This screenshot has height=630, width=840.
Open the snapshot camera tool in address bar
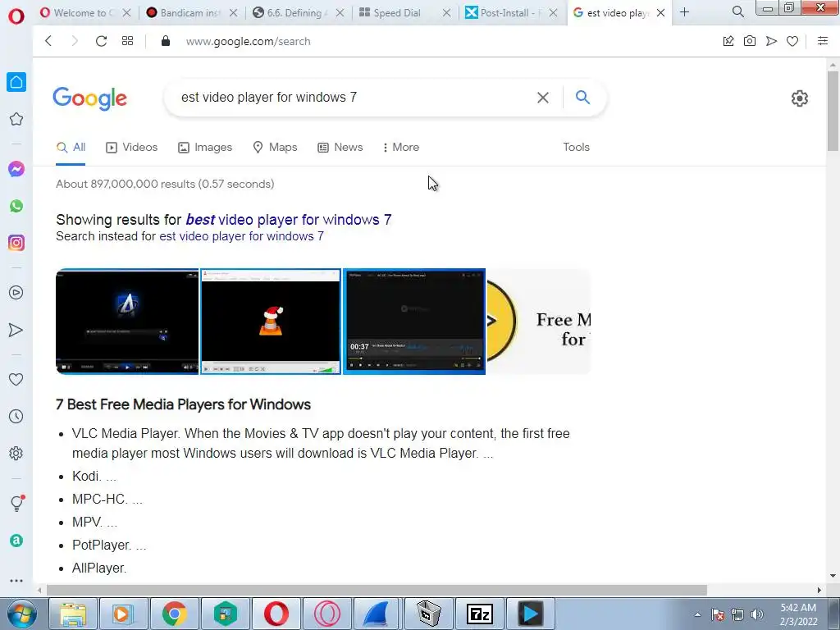point(750,41)
